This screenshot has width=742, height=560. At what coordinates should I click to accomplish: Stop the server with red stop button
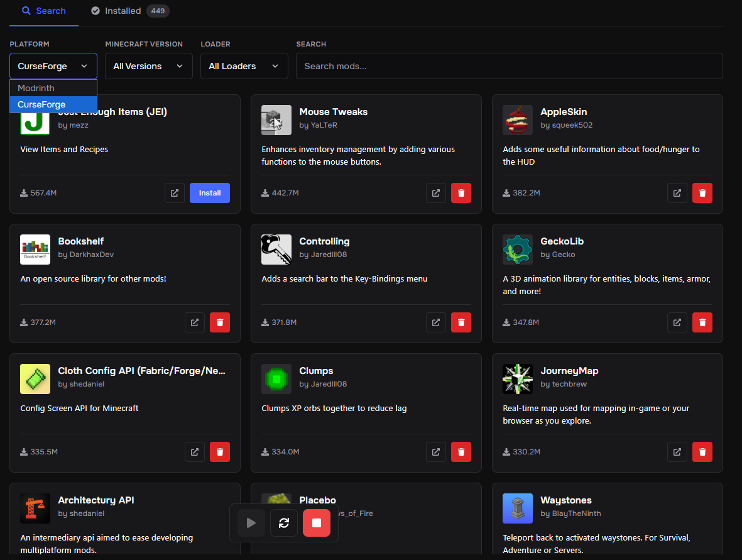click(x=317, y=523)
